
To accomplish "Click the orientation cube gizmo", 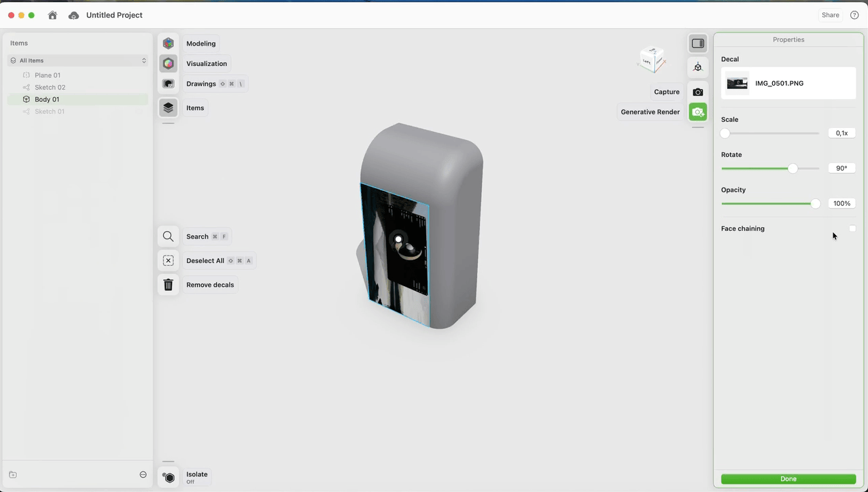I will [x=651, y=60].
